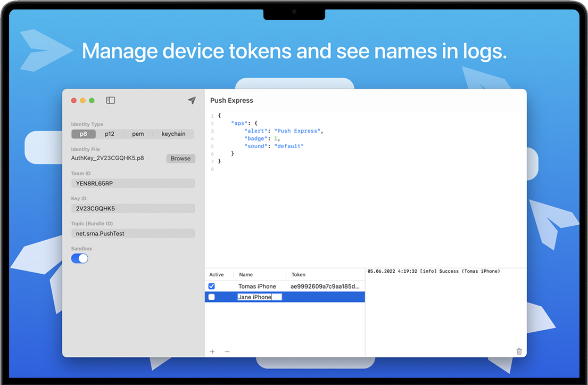
Task: Clear the logs with trash icon
Action: (x=519, y=351)
